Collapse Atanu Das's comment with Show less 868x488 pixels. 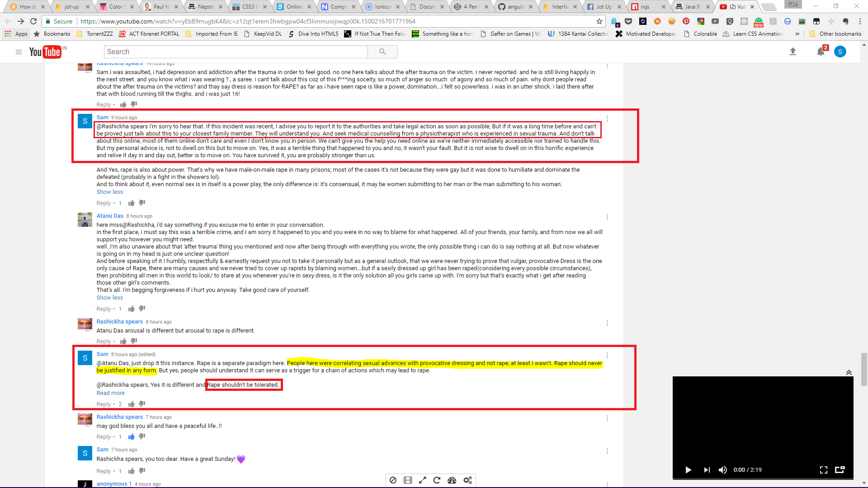tap(109, 297)
